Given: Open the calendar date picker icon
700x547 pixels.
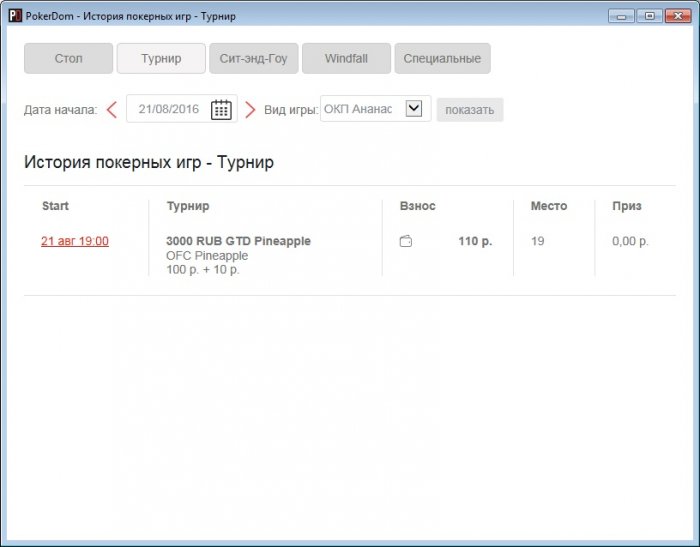Looking at the screenshot, I should click(x=221, y=109).
